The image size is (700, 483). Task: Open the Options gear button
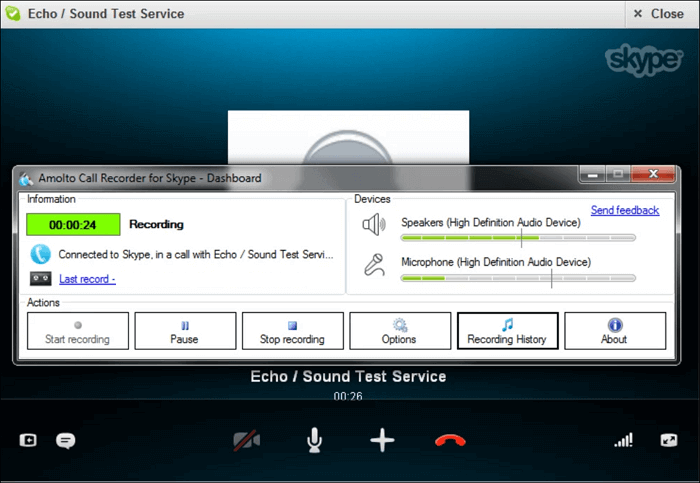coord(399,331)
